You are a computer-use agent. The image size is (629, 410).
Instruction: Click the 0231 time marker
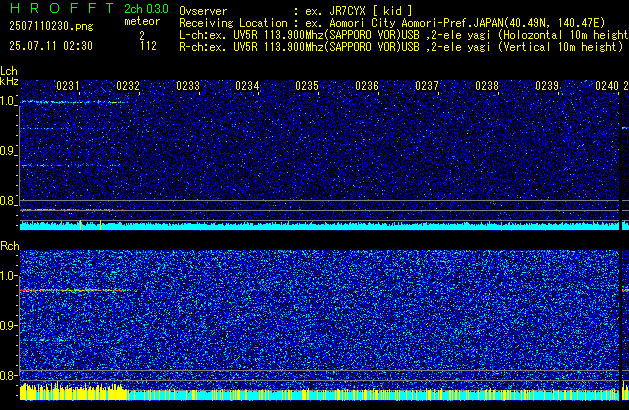[x=68, y=86]
